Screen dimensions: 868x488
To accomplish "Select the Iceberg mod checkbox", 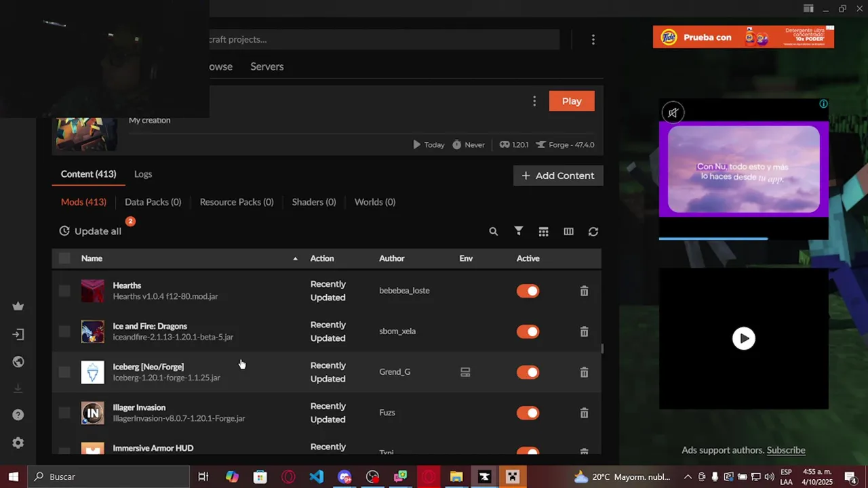I will click(x=64, y=372).
